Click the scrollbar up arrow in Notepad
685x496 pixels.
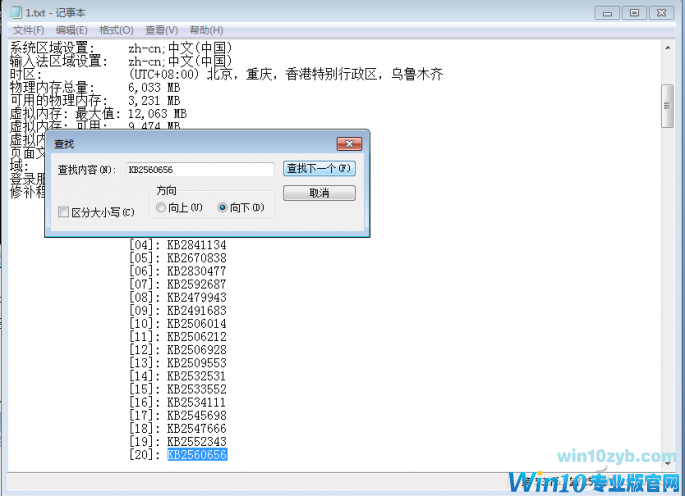668,47
